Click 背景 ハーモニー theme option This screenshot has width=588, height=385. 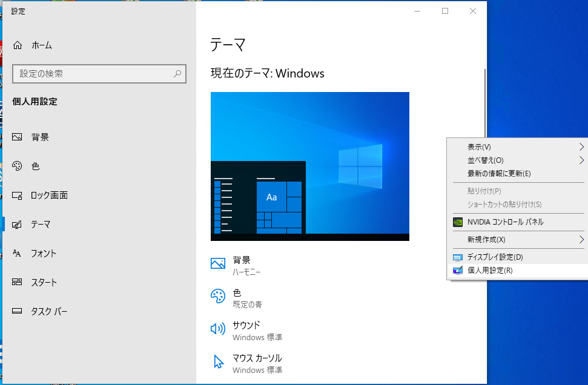click(236, 265)
